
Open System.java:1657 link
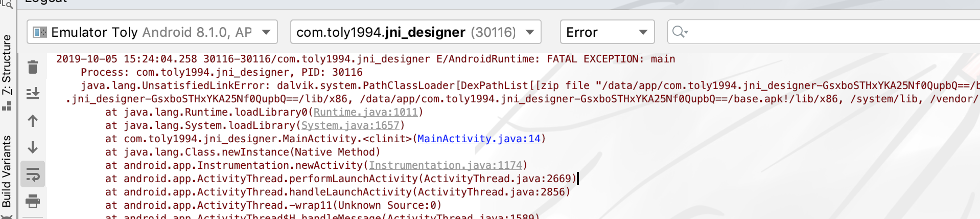351,125
